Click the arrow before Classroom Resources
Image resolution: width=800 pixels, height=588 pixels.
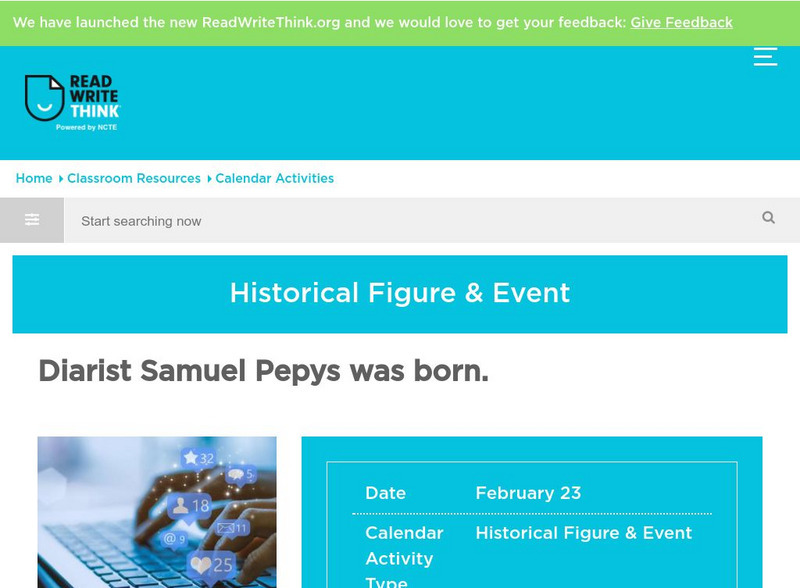pos(60,179)
